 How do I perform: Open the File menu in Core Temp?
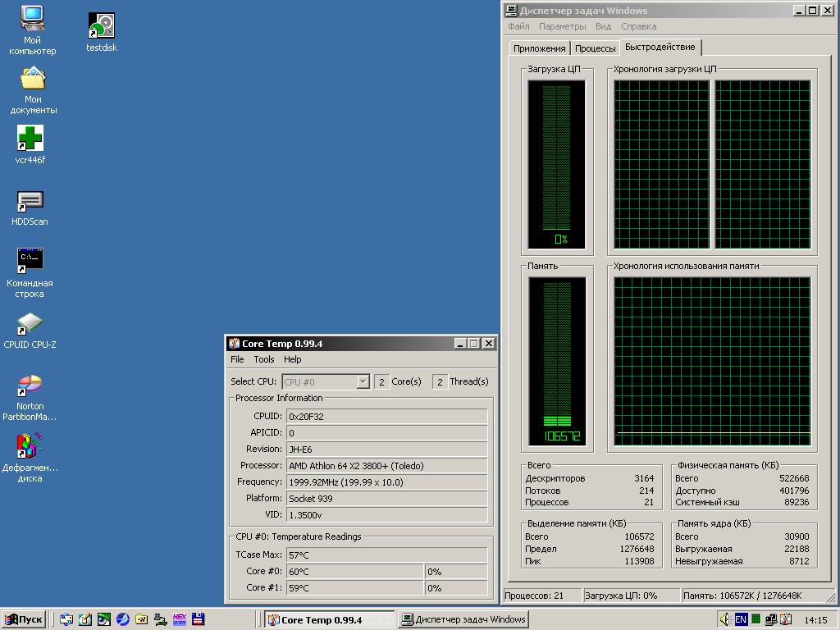click(237, 359)
